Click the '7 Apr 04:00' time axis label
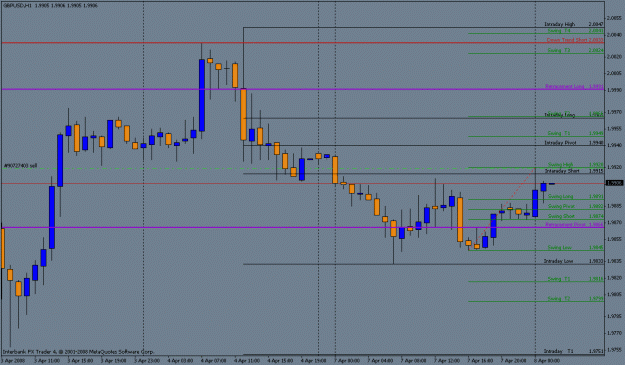Screen dimensions: 625x365 coord(380,361)
